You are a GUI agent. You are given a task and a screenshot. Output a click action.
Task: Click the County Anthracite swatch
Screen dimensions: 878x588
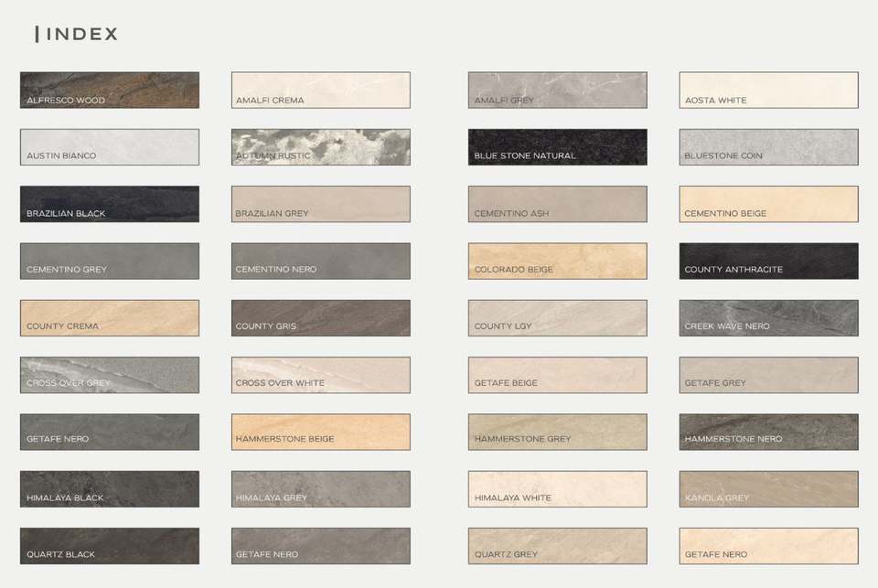point(769,261)
